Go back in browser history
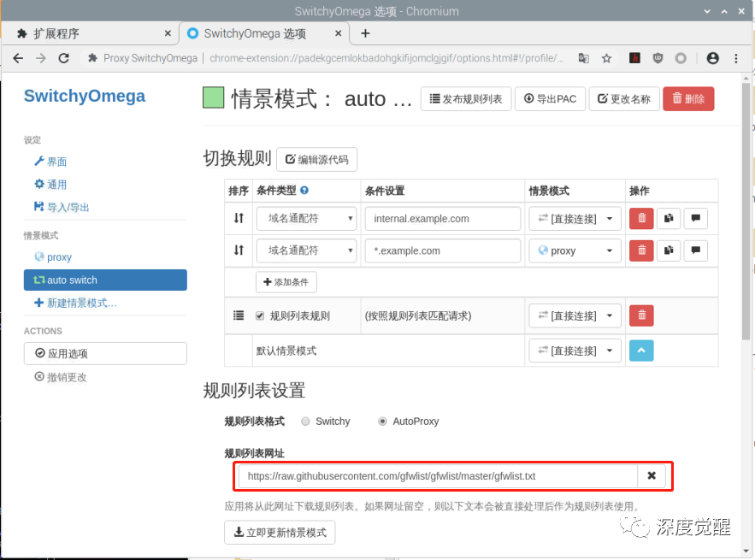The width and height of the screenshot is (755, 560). point(18,58)
